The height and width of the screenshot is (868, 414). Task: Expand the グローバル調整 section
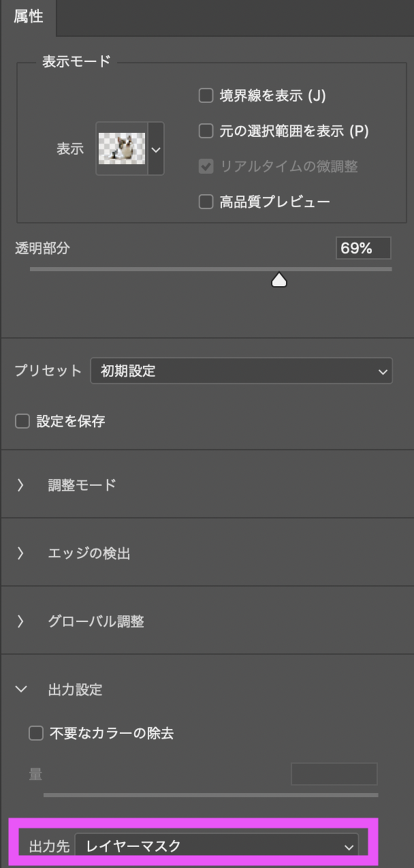point(21,621)
